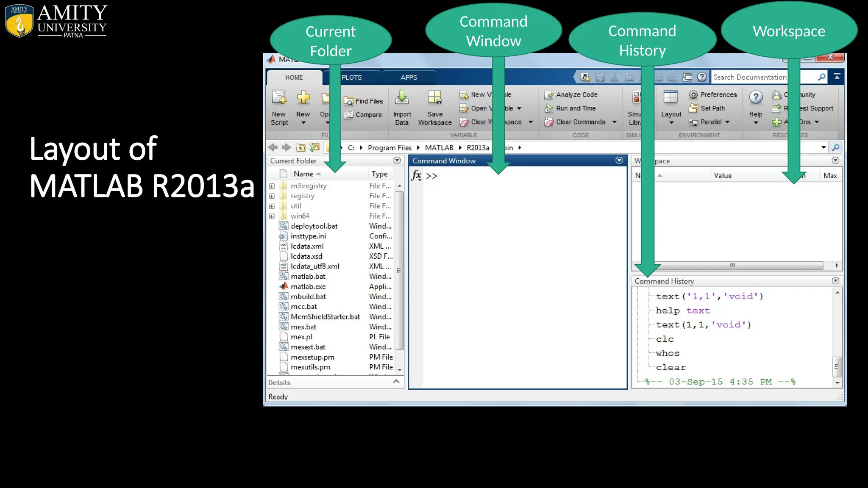Image resolution: width=868 pixels, height=488 pixels.
Task: Click the 03-Sep-15 timestamp in Command History
Action: coord(720,382)
